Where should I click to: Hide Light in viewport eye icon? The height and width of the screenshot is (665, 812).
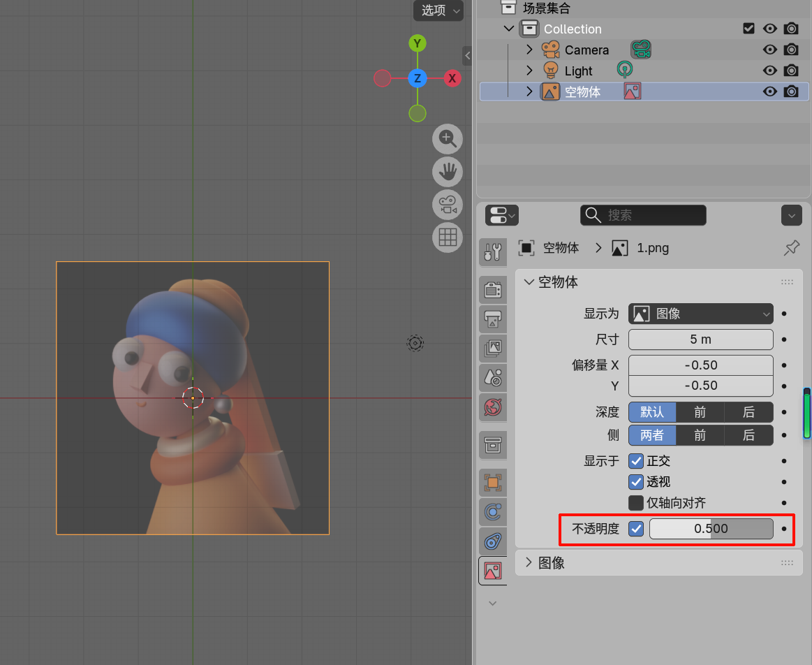click(x=770, y=71)
